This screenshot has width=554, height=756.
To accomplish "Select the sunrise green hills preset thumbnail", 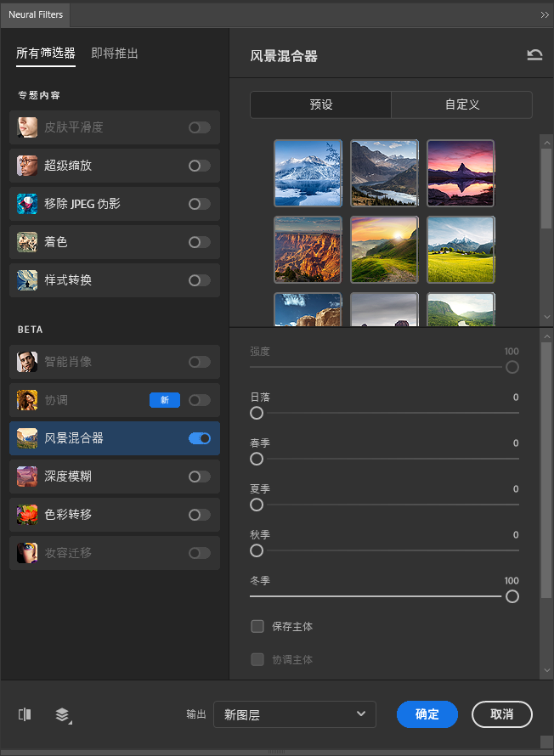I will [x=384, y=249].
